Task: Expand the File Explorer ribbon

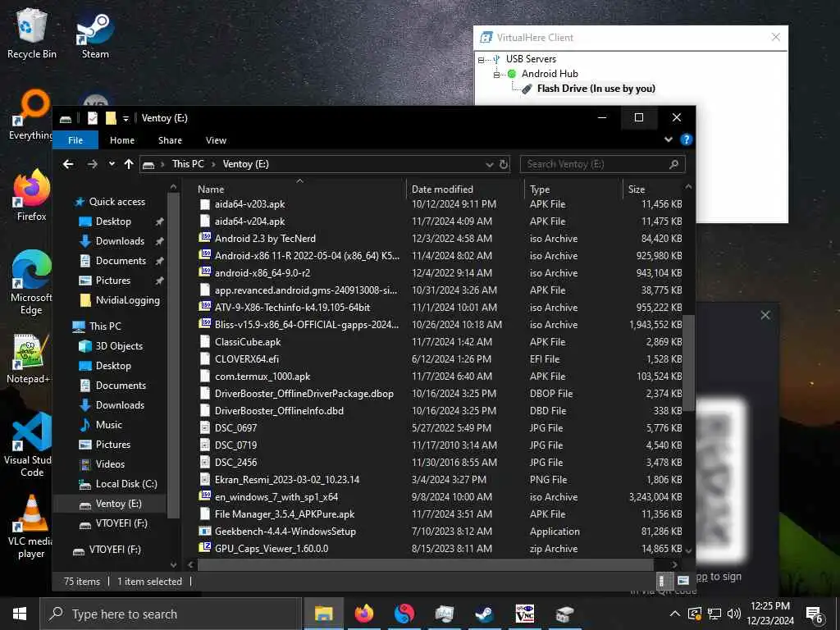Action: tap(668, 139)
